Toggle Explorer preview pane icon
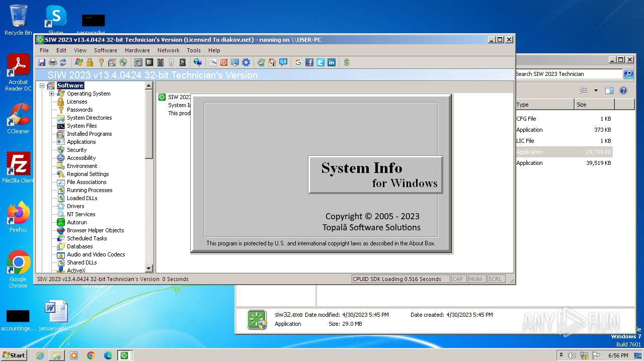This screenshot has height=362, width=644. pyautogui.click(x=609, y=90)
